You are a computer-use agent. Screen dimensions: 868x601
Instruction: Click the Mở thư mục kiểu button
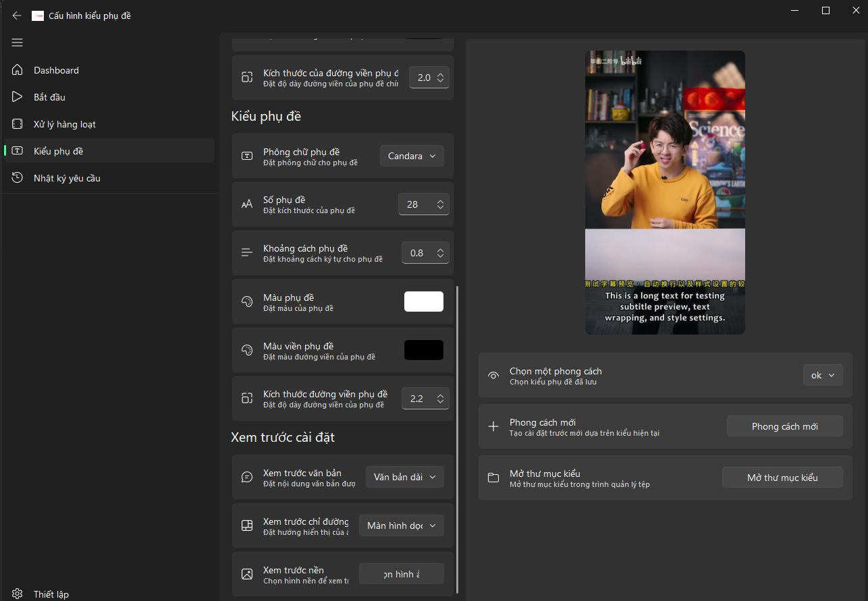[x=782, y=478]
